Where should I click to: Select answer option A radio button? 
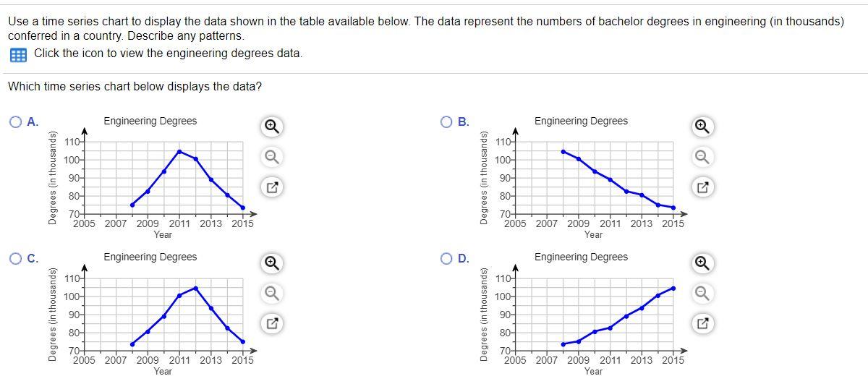(16, 121)
